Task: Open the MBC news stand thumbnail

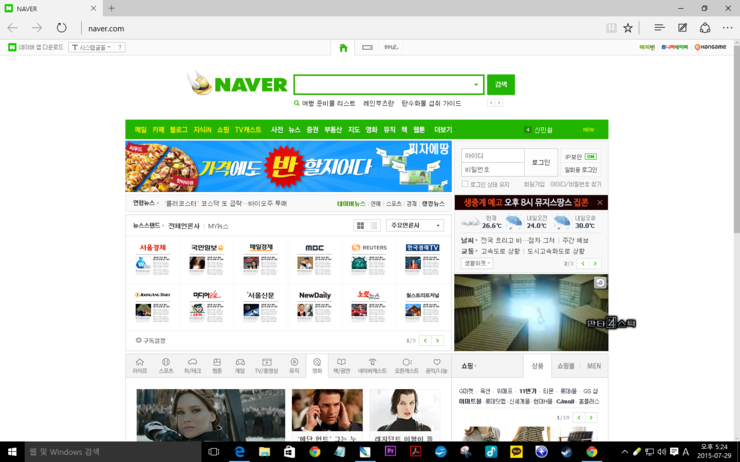Action: 314,259
